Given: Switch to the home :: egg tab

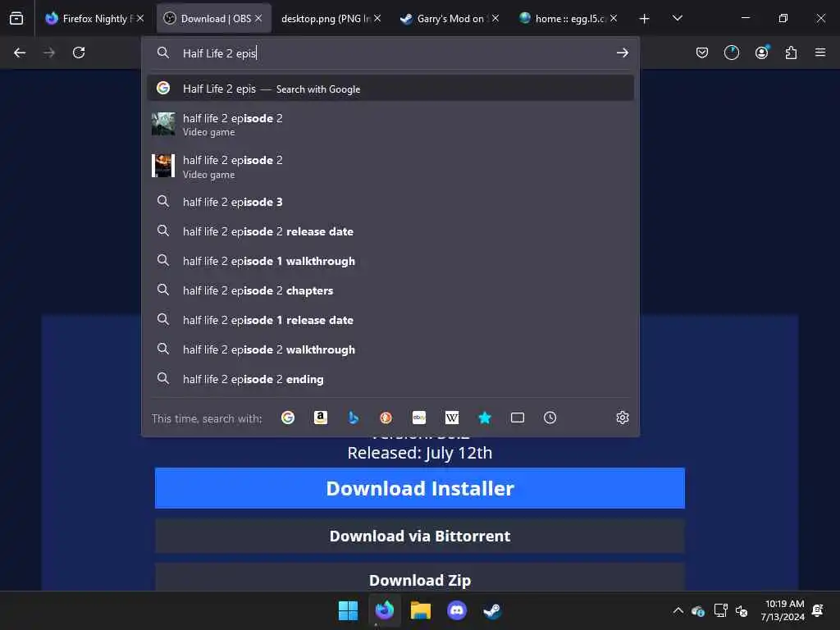Looking at the screenshot, I should [569, 19].
